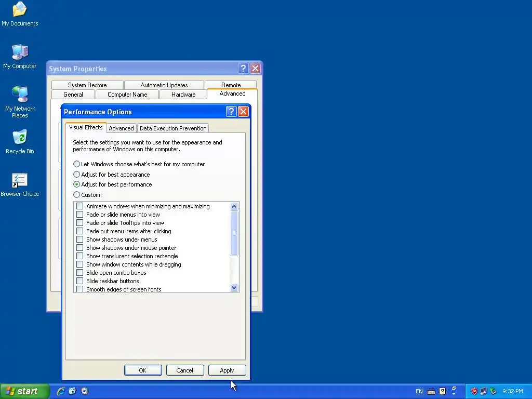Click the network connection tray icon
Screen dimensions: 532x399
coord(484,391)
